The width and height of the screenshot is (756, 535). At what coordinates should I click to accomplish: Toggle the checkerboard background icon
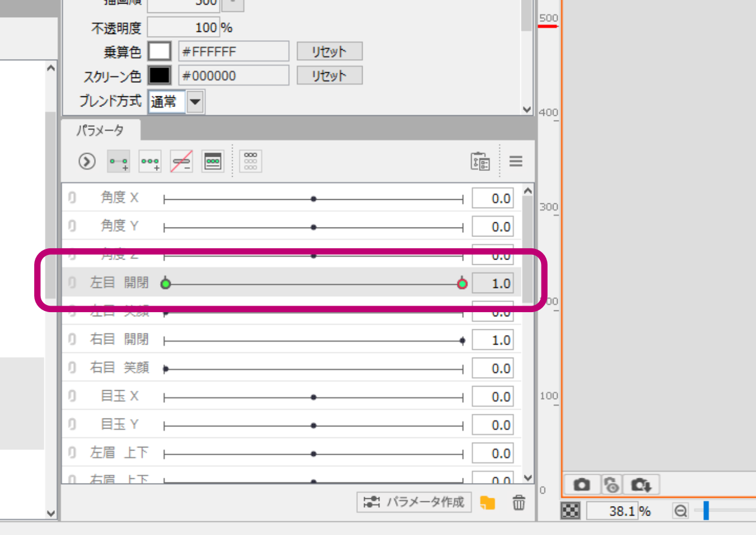(x=571, y=511)
